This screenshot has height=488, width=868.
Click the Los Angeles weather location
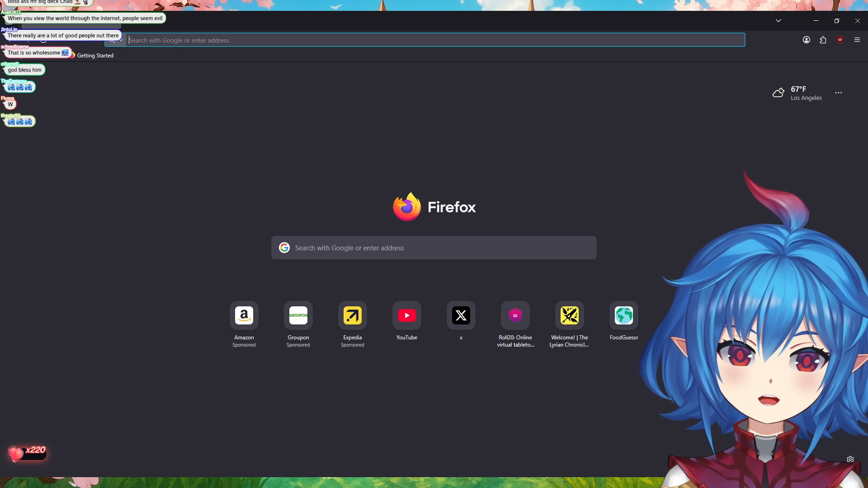[x=806, y=98]
